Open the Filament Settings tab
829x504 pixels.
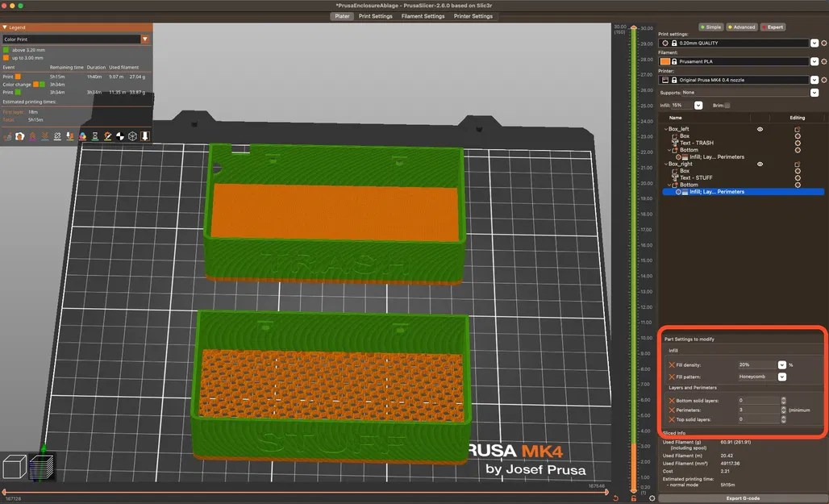click(423, 16)
